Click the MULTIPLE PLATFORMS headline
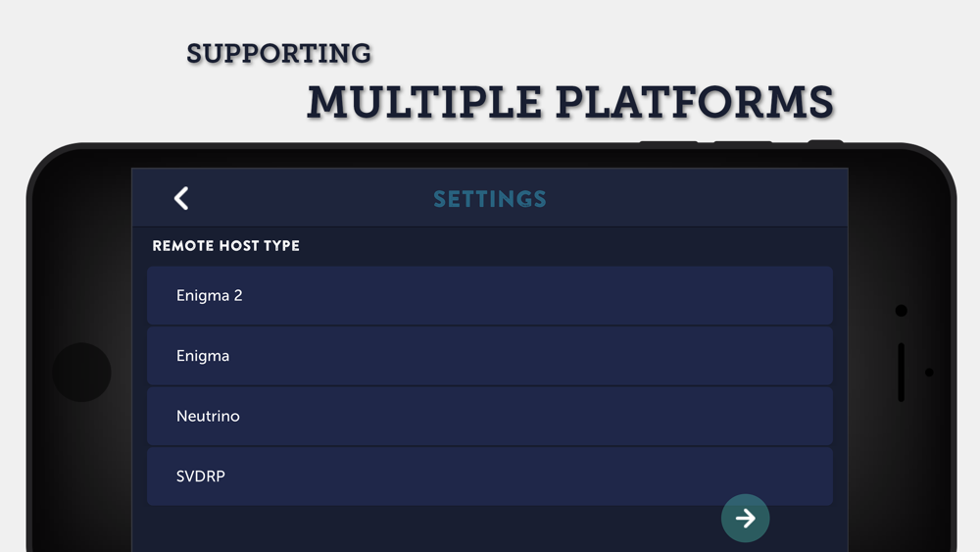Viewport: 980px width, 552px height. tap(570, 102)
